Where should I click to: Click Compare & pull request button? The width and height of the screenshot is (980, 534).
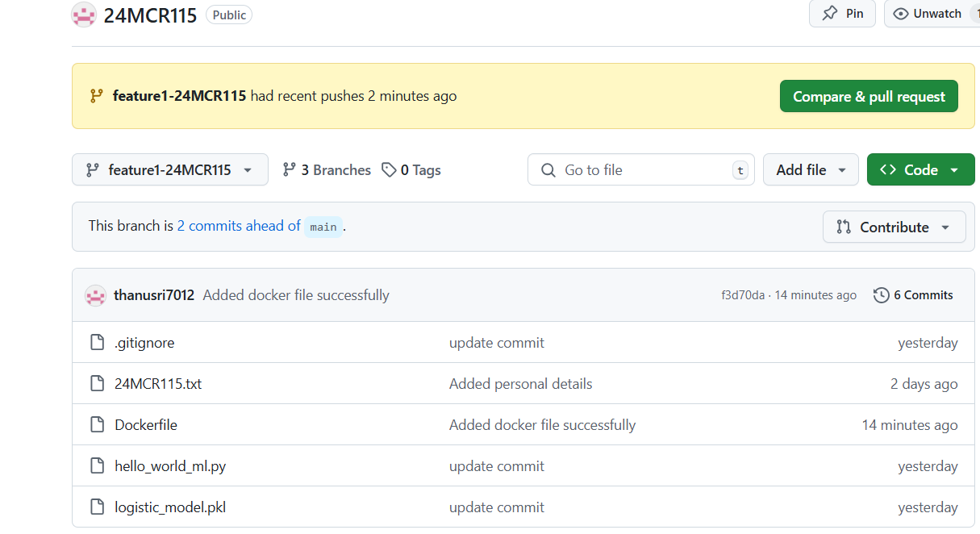tap(869, 96)
